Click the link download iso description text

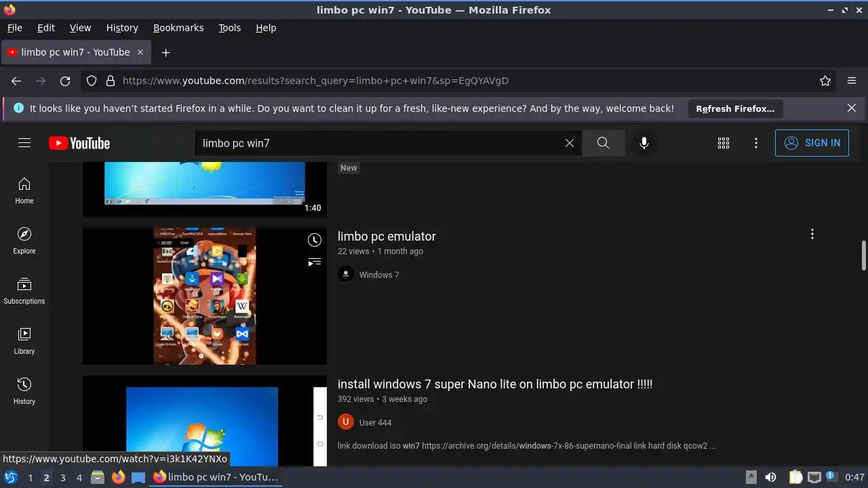tap(526, 446)
